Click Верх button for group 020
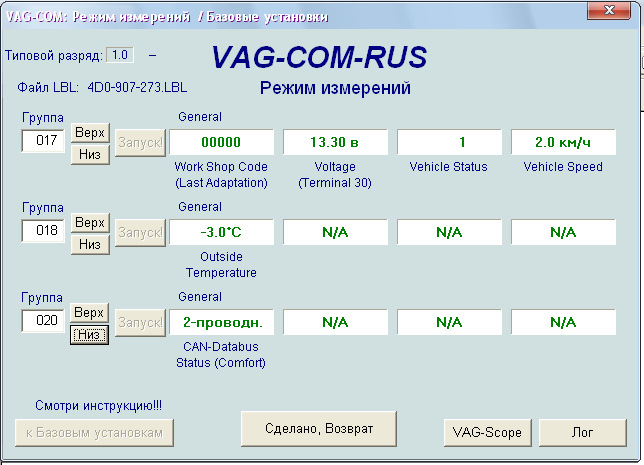The height and width of the screenshot is (465, 644). point(89,313)
